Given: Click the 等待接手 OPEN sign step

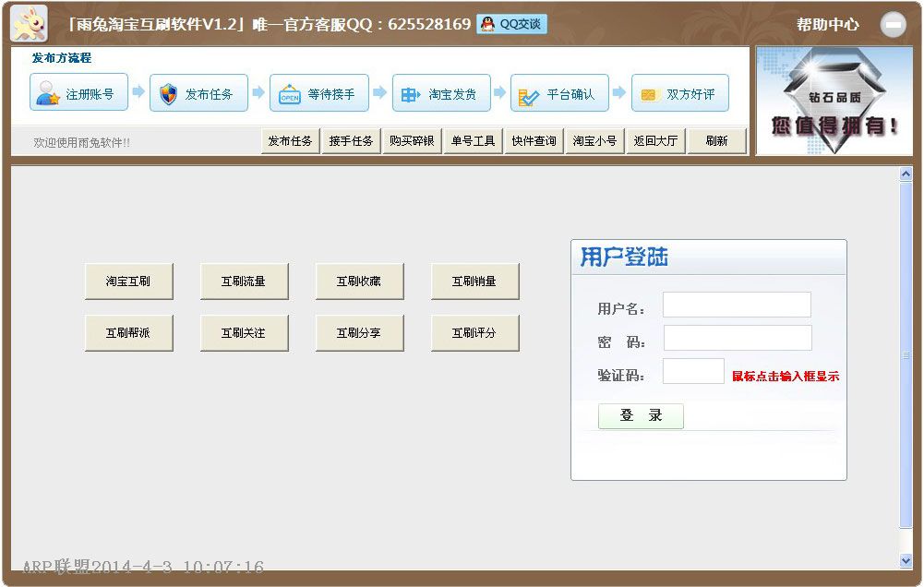Looking at the screenshot, I should click(319, 93).
